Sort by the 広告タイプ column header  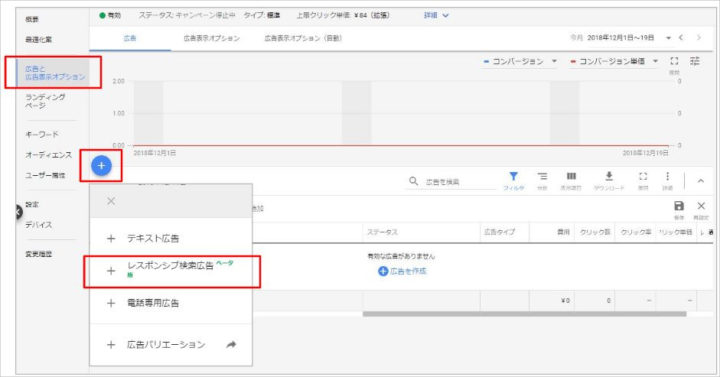click(x=500, y=232)
